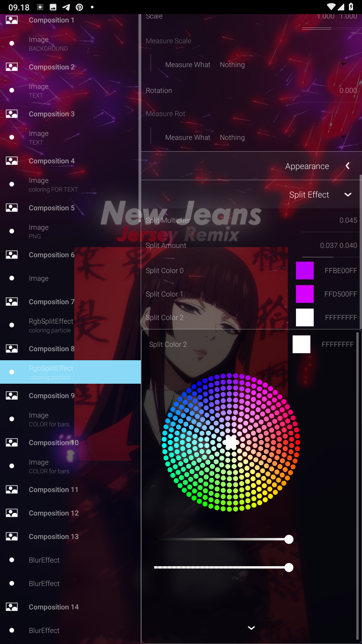Image resolution: width=362 pixels, height=644 pixels.
Task: Select Composition 11 layer icon
Action: click(12, 490)
